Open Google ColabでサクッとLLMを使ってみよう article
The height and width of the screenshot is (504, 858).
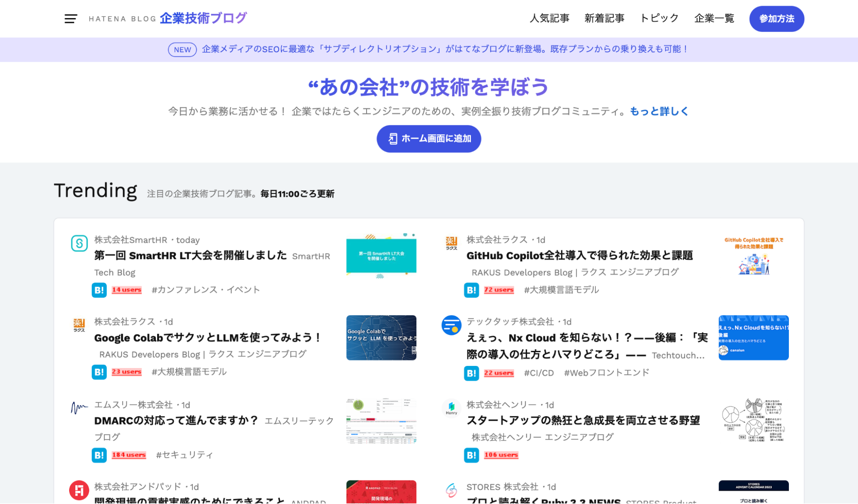click(x=208, y=338)
